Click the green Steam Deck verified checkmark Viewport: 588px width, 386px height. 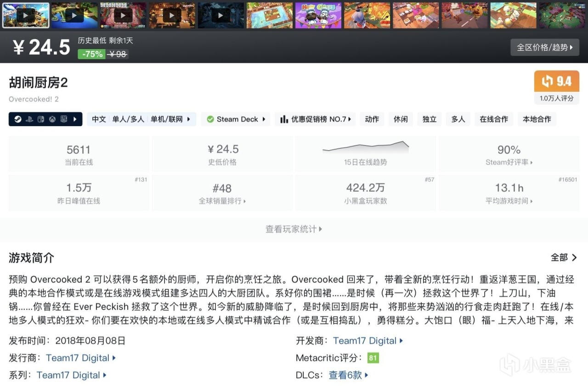[210, 119]
